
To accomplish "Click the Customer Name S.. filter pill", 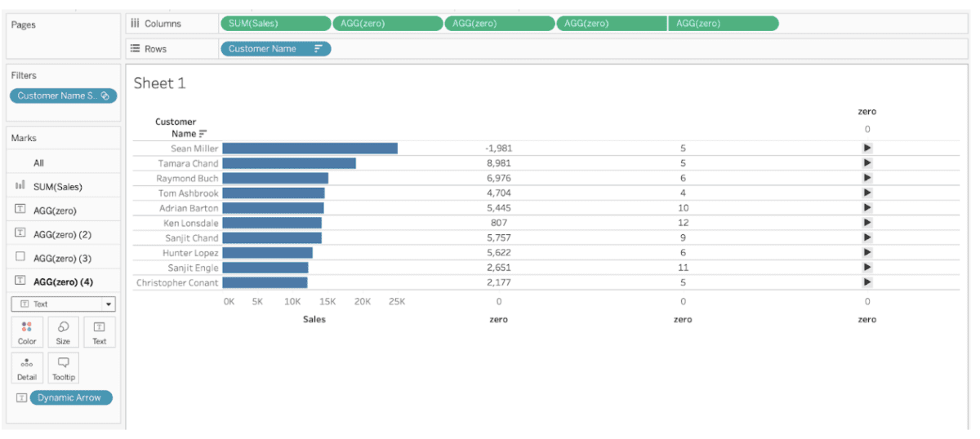I will (63, 95).
